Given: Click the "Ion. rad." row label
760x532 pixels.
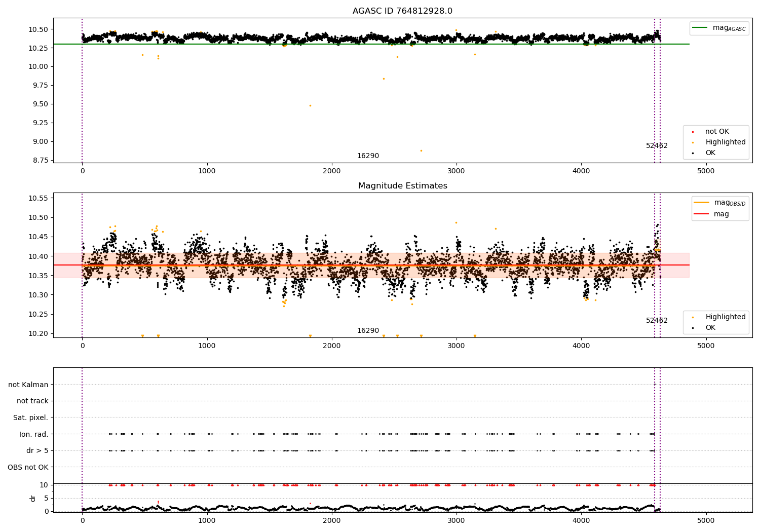Looking at the screenshot, I should click(x=34, y=434).
